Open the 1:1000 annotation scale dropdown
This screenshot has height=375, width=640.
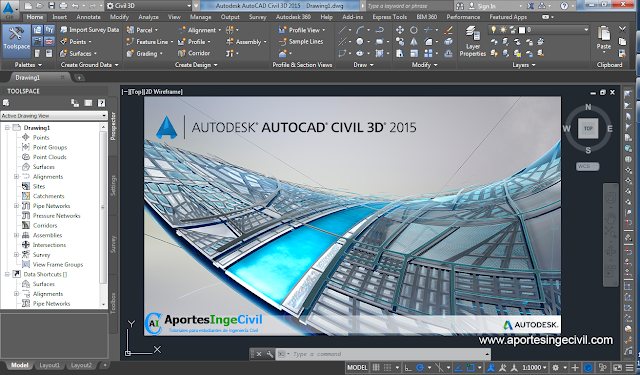(534, 368)
